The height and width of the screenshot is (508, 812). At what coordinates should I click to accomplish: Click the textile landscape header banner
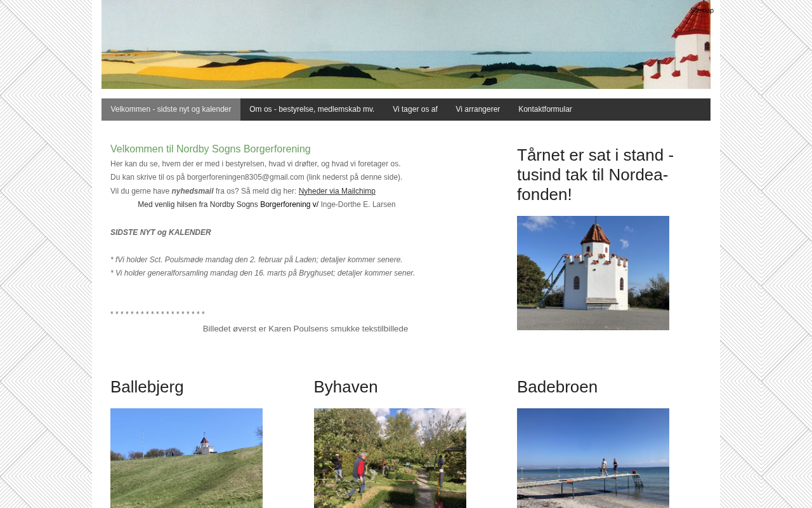pyautogui.click(x=406, y=44)
